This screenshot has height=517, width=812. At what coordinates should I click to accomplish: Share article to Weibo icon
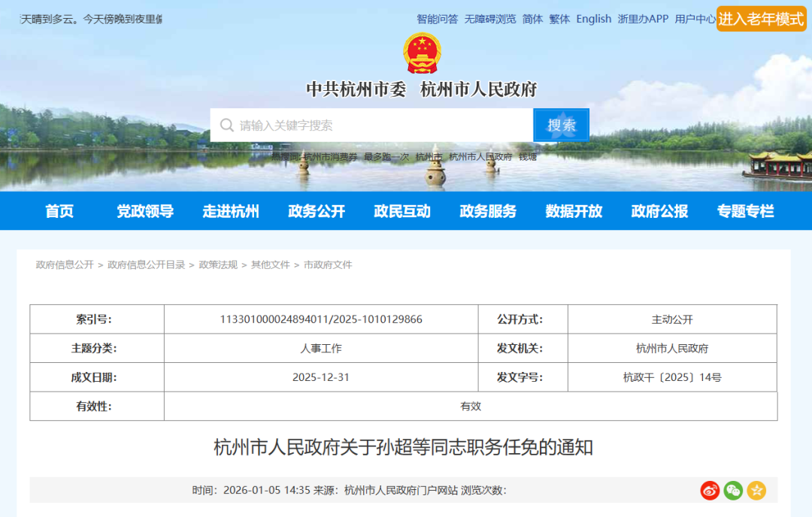point(710,490)
